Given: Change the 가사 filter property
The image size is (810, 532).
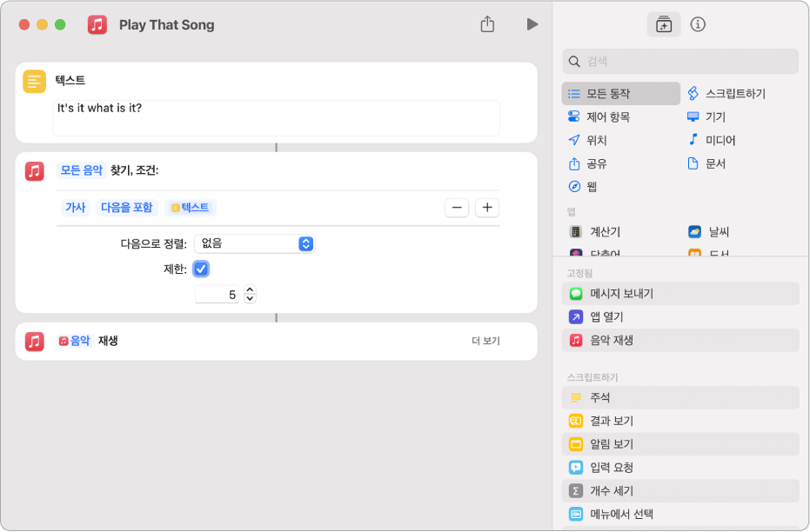Looking at the screenshot, I should [x=76, y=208].
